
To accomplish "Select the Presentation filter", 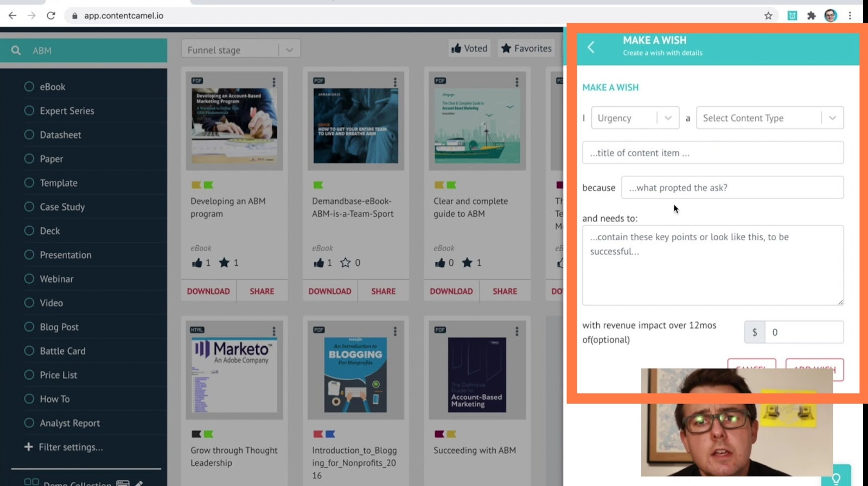I will (29, 255).
